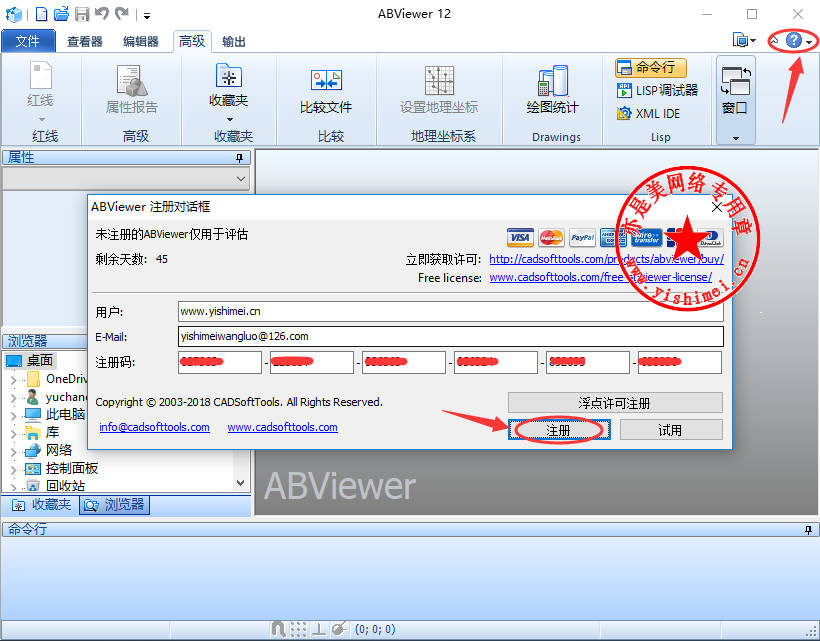Click the MasterCard payment icon
This screenshot has height=641, width=820.
coord(551,237)
